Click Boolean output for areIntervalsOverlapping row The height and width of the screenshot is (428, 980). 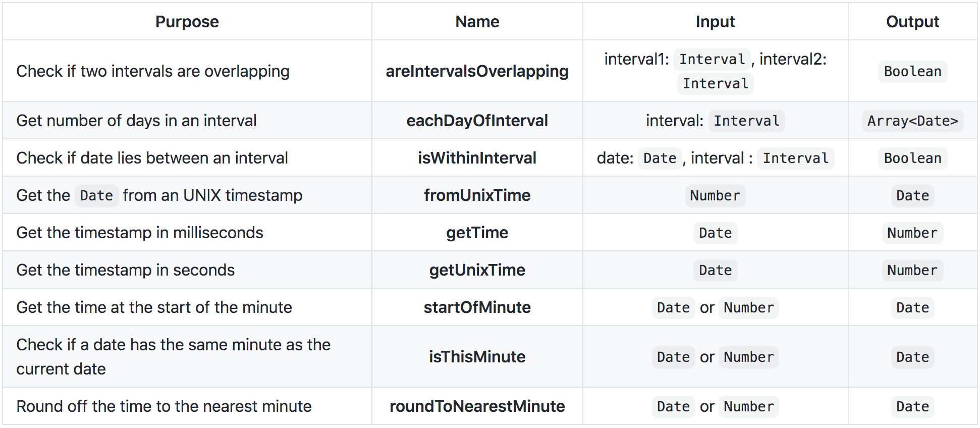tap(912, 72)
